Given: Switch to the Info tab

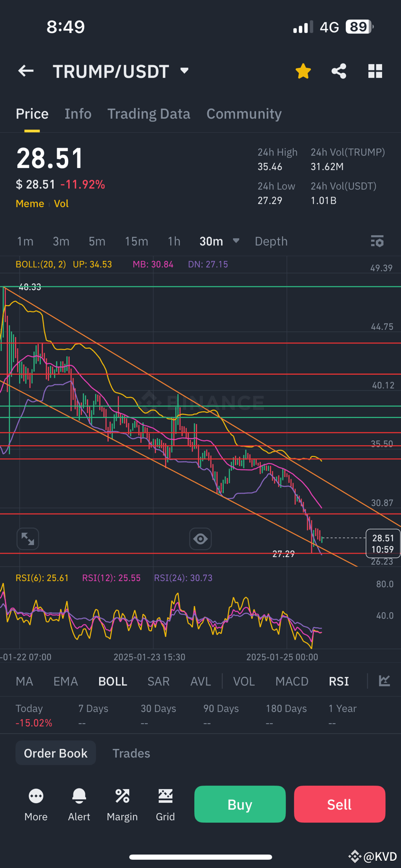Looking at the screenshot, I should point(78,114).
